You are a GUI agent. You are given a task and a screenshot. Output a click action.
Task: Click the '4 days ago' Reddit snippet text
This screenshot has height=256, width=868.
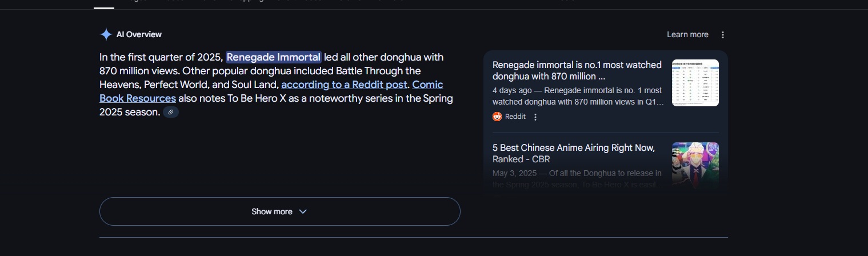(578, 96)
